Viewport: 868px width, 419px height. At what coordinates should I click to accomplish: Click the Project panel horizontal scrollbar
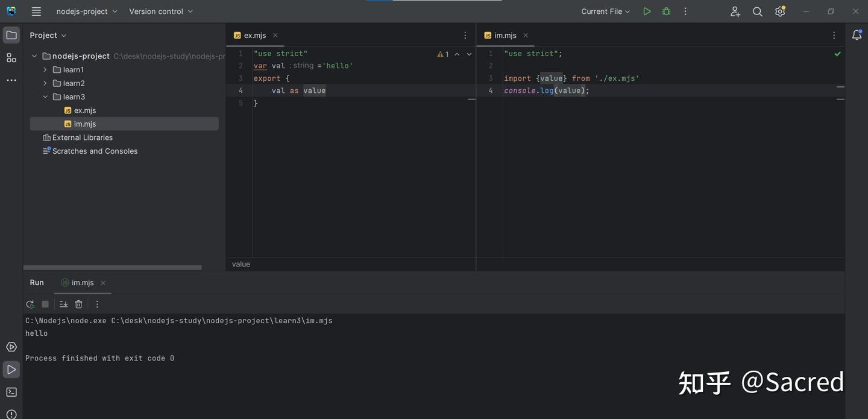point(113,267)
